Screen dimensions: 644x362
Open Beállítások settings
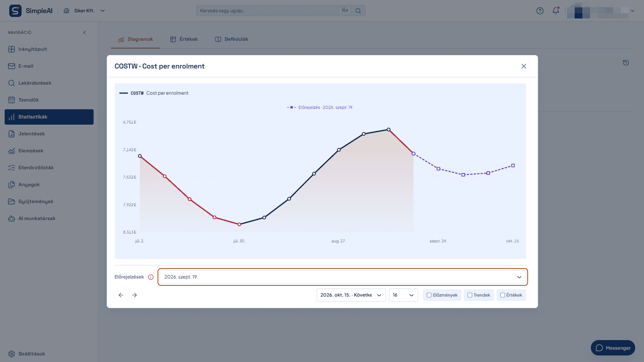coord(49,354)
